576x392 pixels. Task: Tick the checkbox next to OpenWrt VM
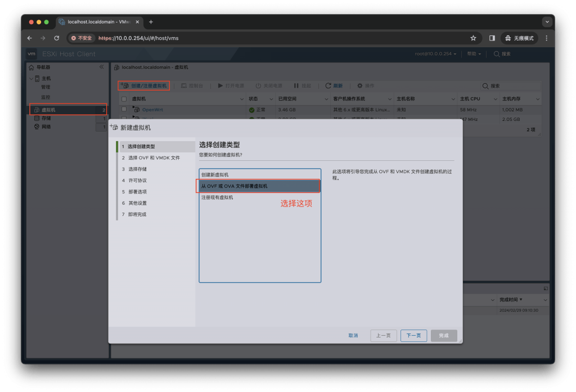124,109
